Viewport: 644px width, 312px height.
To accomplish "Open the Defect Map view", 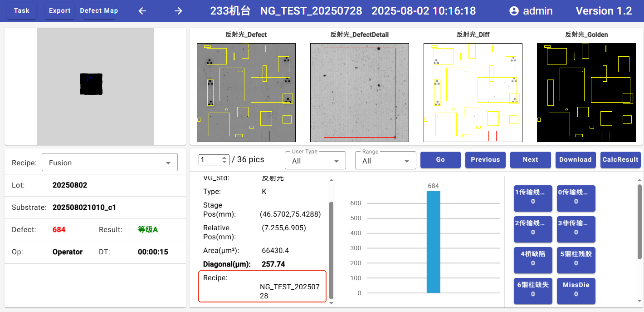I will click(x=99, y=10).
